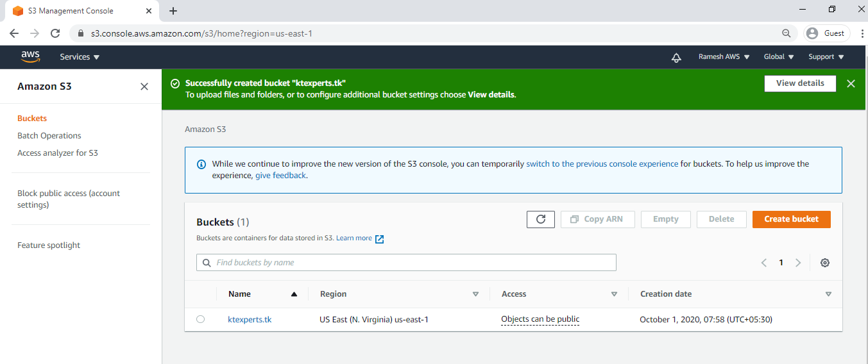868x364 pixels.
Task: Focus the Find buckets by name field
Action: click(x=406, y=263)
